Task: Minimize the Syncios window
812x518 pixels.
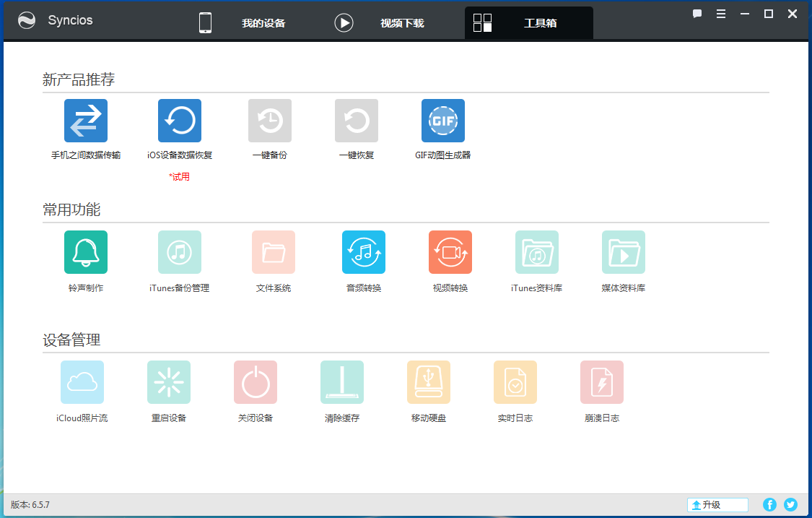Action: tap(745, 14)
